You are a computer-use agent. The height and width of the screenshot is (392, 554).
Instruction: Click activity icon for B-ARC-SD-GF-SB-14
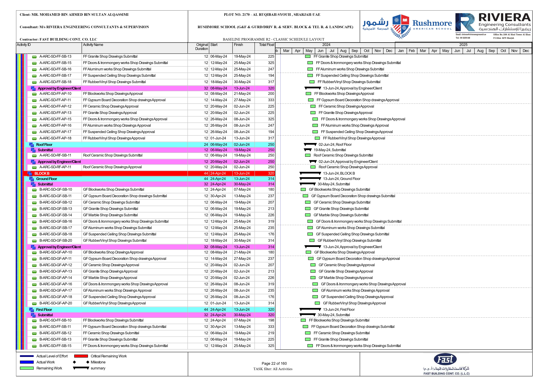[x=35, y=216]
